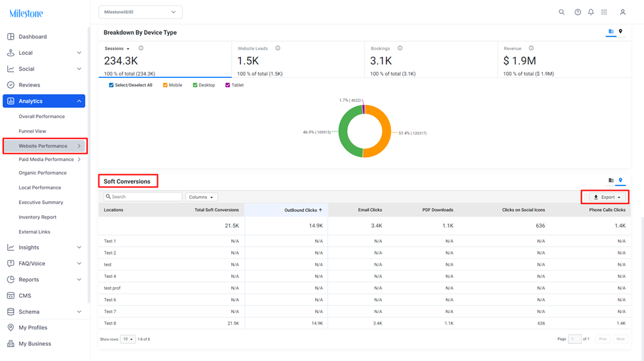Toggle the Mobile checkbox

tap(165, 85)
